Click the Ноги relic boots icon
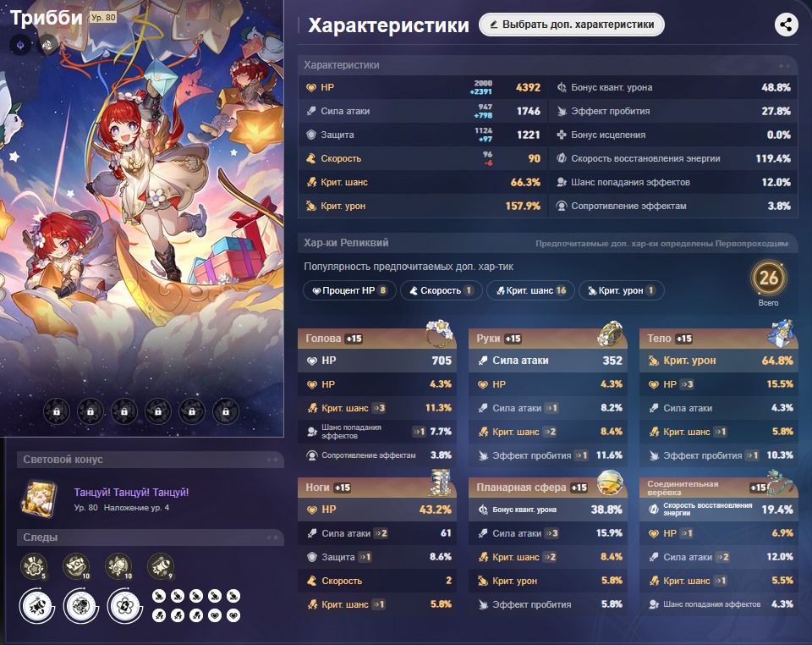The width and height of the screenshot is (812, 645). (441, 482)
